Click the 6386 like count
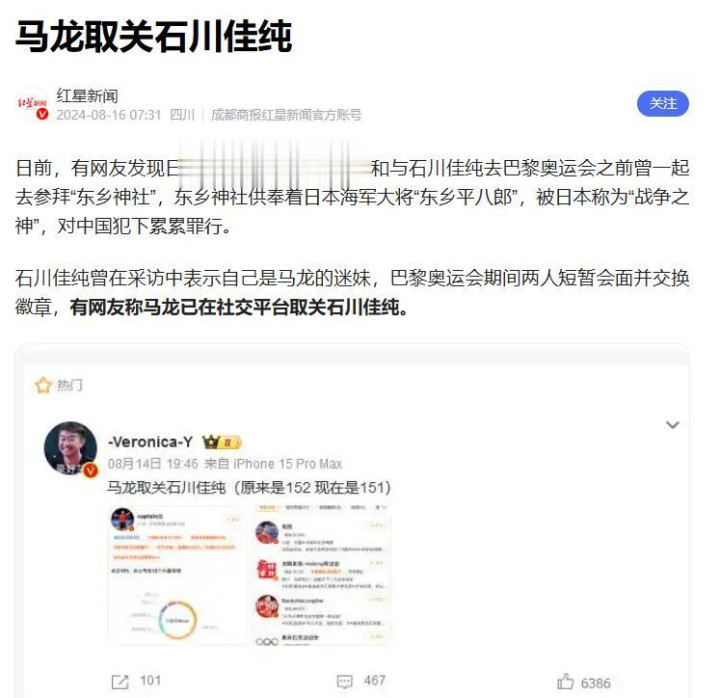Viewport: 719px width, 698px height. pos(595,683)
